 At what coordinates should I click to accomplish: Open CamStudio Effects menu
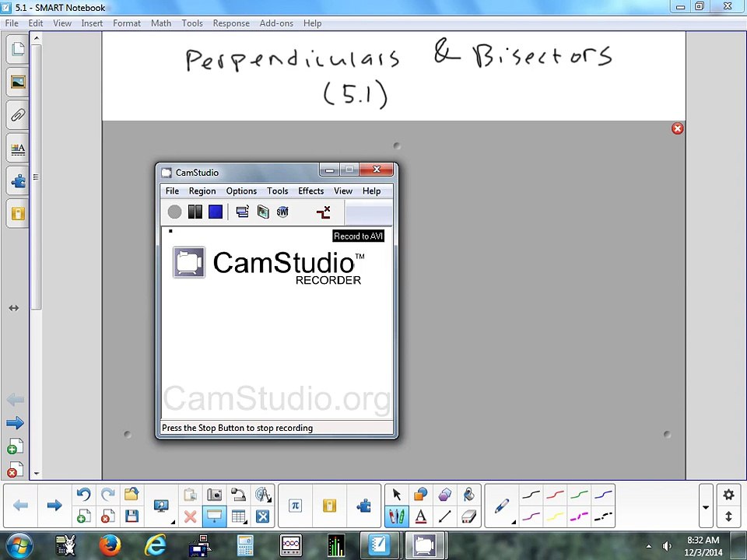(310, 191)
